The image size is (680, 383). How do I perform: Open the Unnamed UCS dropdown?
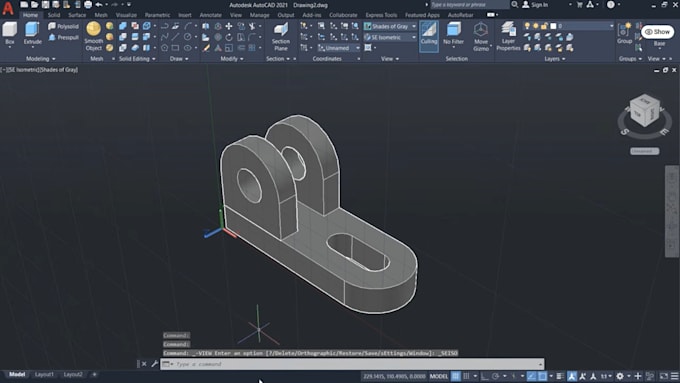pos(338,48)
